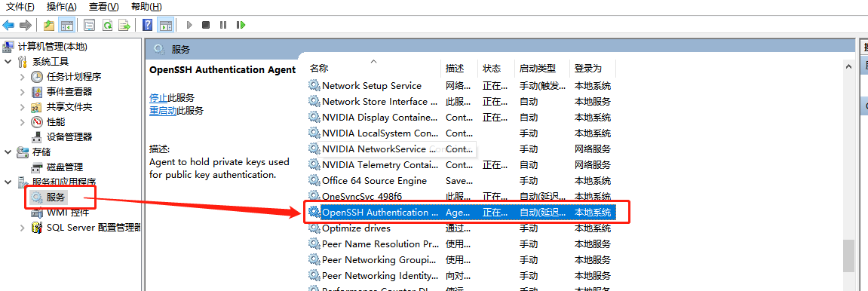Select NVIDIA Telemetry Container service name

pos(380,165)
